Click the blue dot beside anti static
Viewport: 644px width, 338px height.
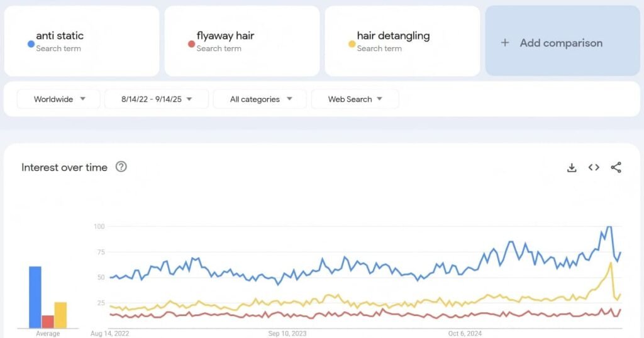pos(30,44)
